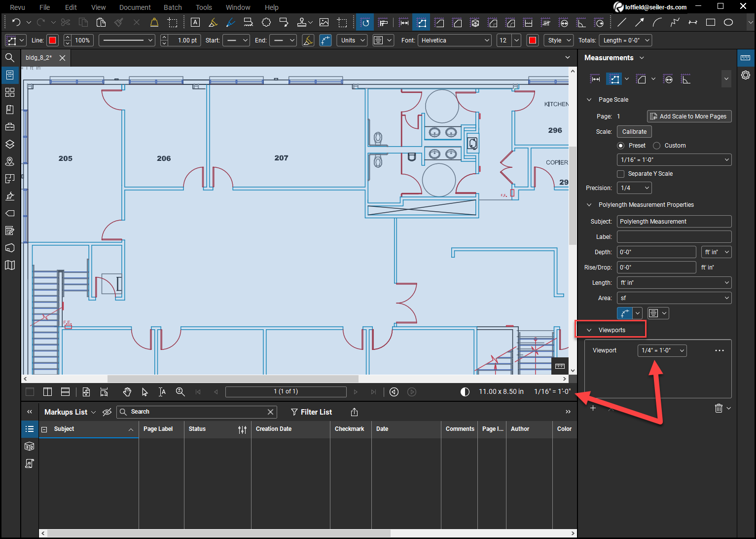Select the Ellipse shape tool
This screenshot has width=756, height=539.
pyautogui.click(x=728, y=22)
